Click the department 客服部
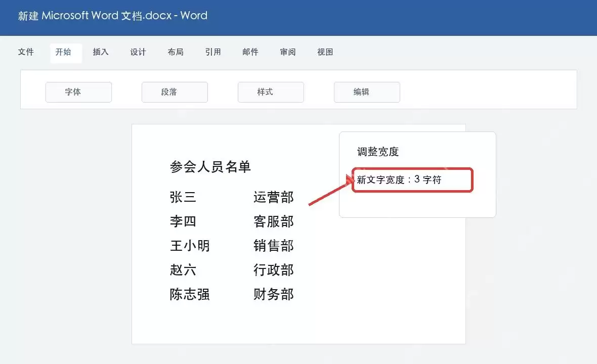The width and height of the screenshot is (597, 364). click(274, 221)
